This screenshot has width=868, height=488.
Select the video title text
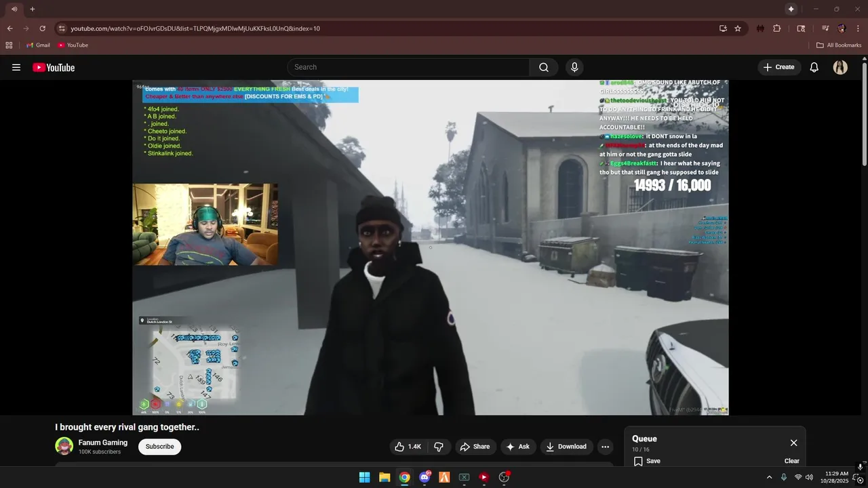point(127,427)
